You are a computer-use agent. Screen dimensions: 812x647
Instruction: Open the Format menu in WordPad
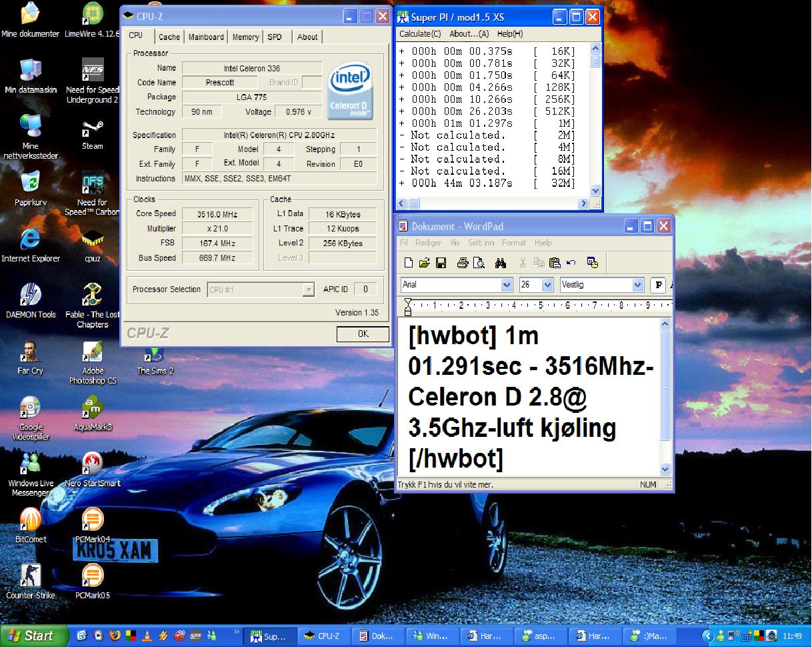pyautogui.click(x=514, y=243)
